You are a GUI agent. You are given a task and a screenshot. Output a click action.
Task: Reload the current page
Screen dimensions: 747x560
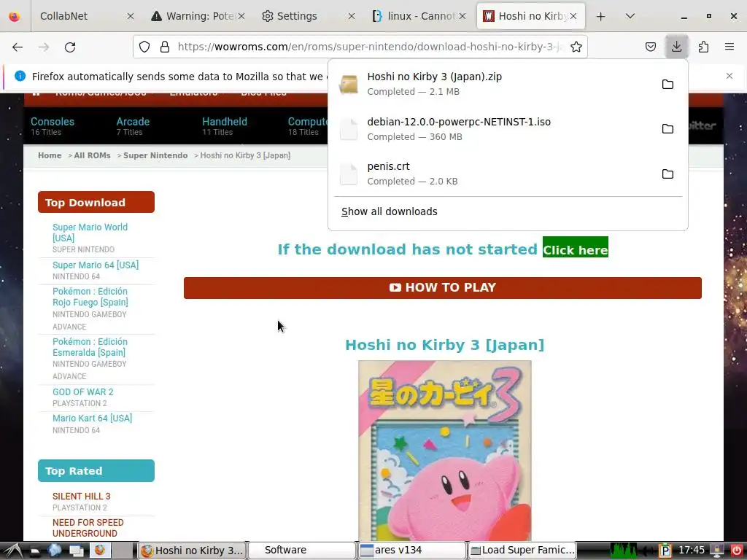70,47
